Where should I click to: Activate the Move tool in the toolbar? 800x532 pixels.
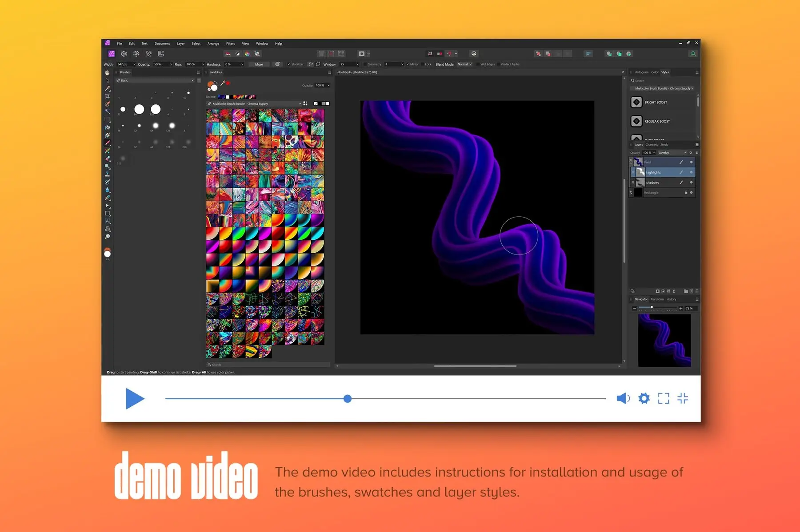(108, 80)
